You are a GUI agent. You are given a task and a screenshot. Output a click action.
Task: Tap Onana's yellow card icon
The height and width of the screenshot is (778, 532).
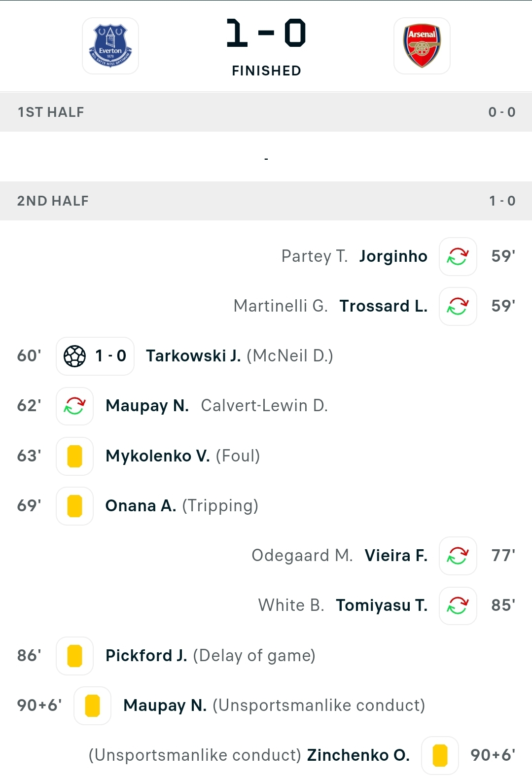tap(75, 506)
